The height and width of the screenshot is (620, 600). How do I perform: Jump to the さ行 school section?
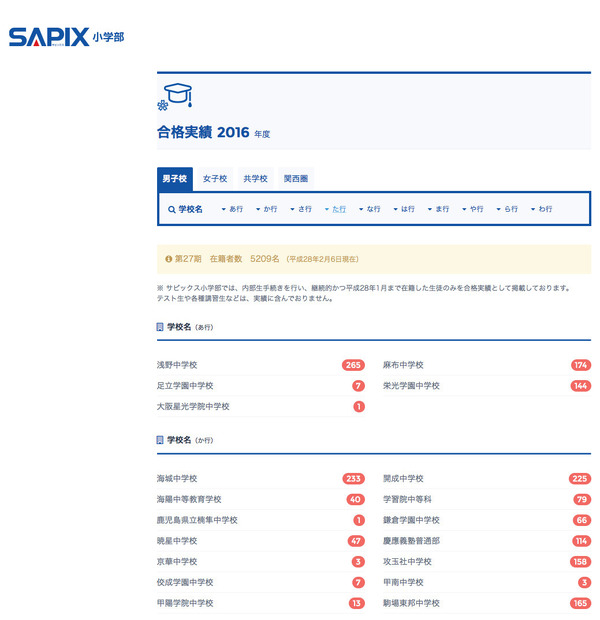(x=301, y=209)
